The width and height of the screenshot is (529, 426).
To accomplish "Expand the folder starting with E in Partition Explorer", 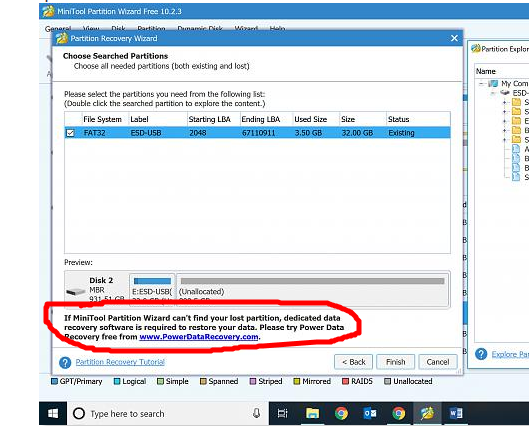I will point(504,121).
